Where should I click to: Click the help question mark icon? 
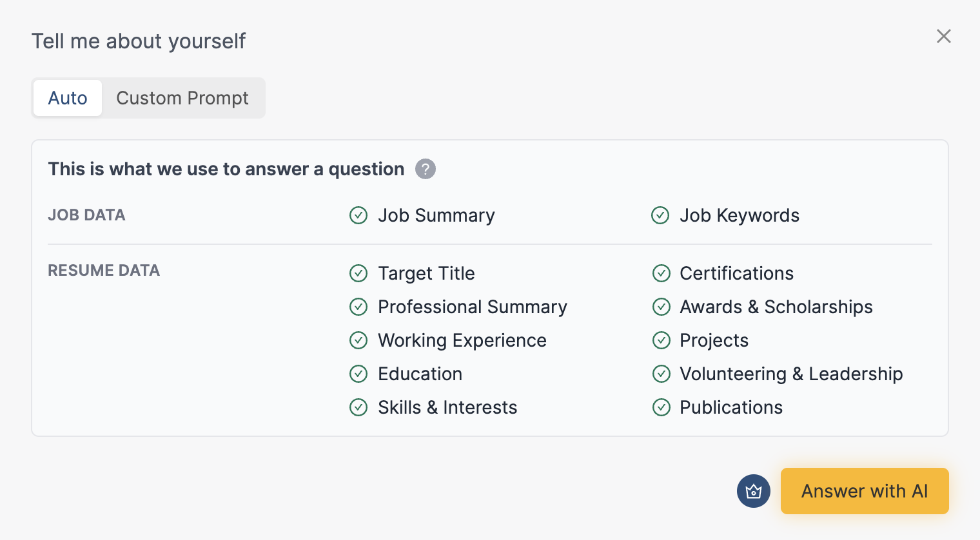point(425,169)
